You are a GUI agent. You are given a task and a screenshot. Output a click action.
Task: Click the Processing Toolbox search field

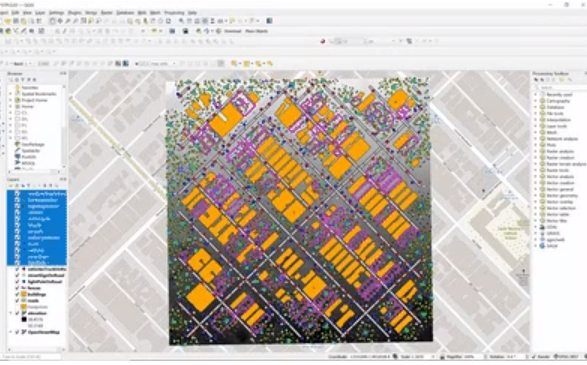coord(562,88)
